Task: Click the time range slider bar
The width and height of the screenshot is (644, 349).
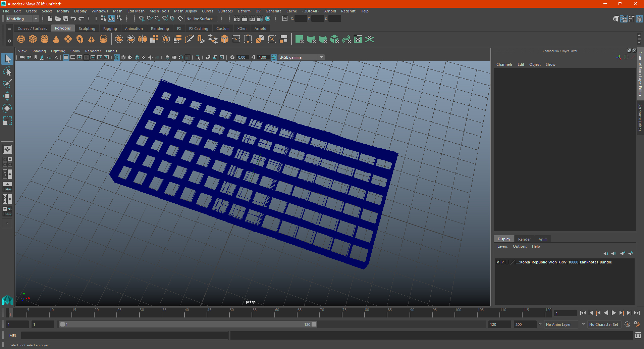Action: (188, 325)
